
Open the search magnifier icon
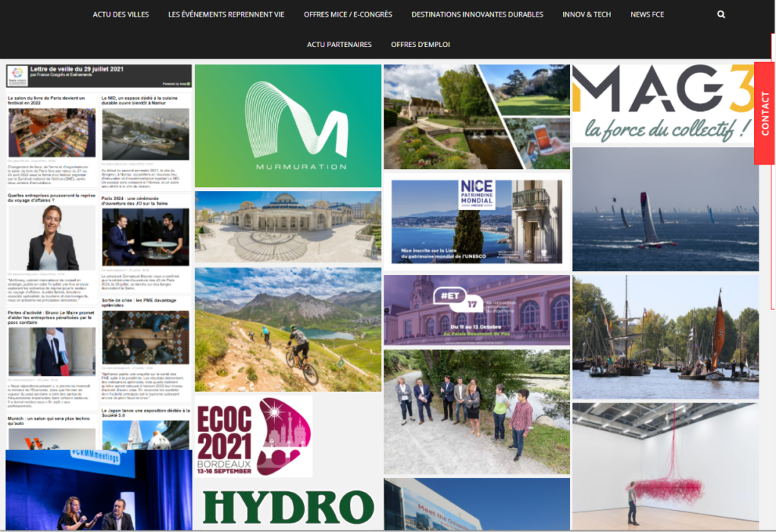click(721, 14)
